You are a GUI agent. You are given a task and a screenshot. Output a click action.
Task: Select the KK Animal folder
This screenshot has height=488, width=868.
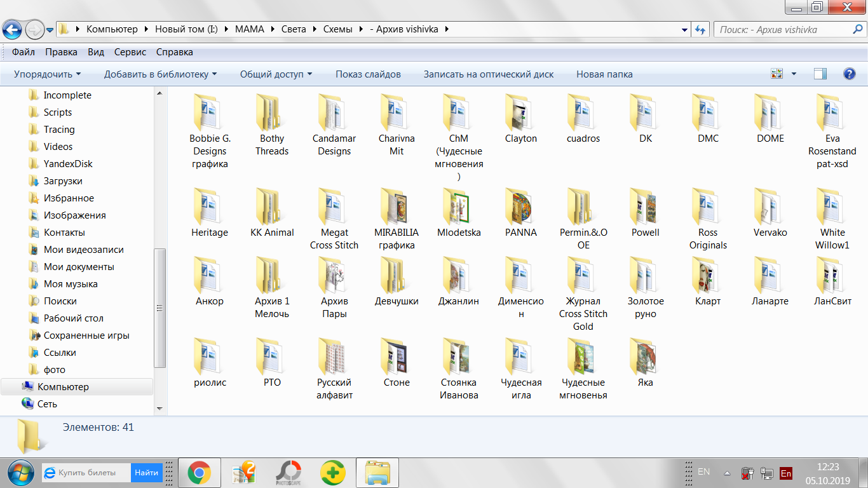tap(272, 213)
